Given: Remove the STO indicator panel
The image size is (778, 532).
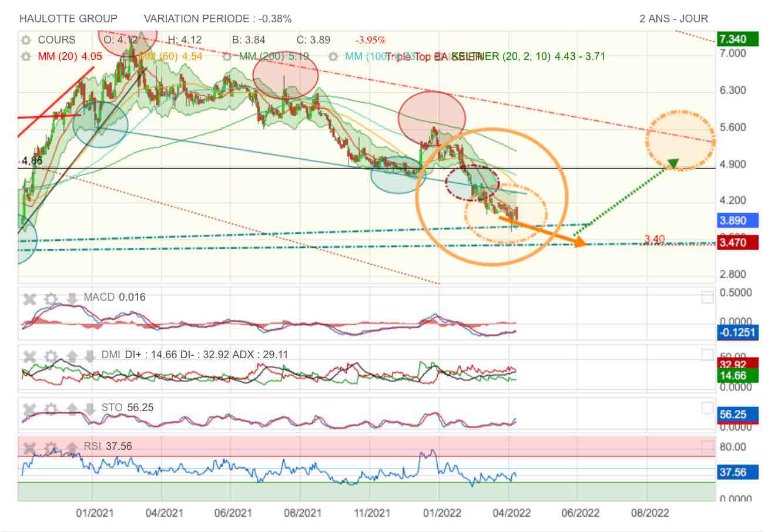Looking at the screenshot, I should point(30,409).
